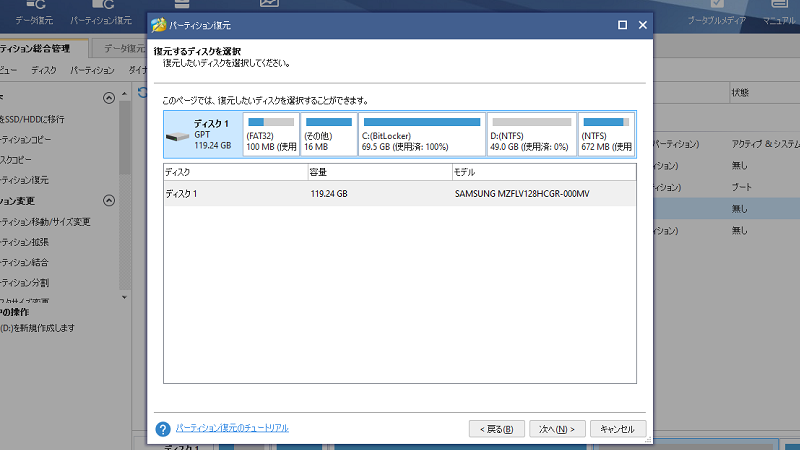Click the dialog title bar app icon

tap(159, 25)
